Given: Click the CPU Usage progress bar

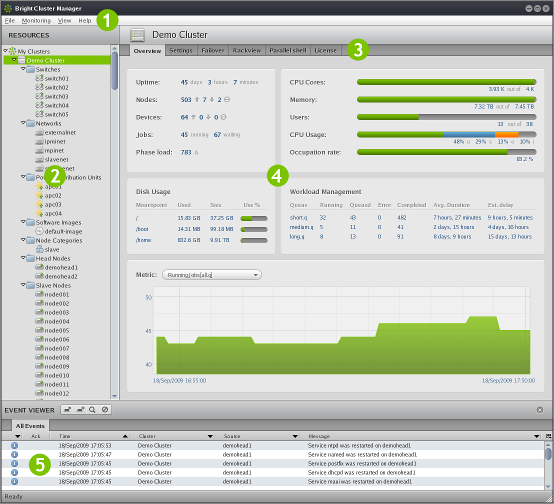Looking at the screenshot, I should tap(447, 134).
